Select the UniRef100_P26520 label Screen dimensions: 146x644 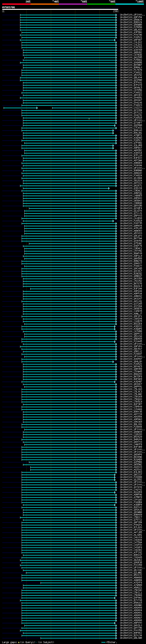131,364
